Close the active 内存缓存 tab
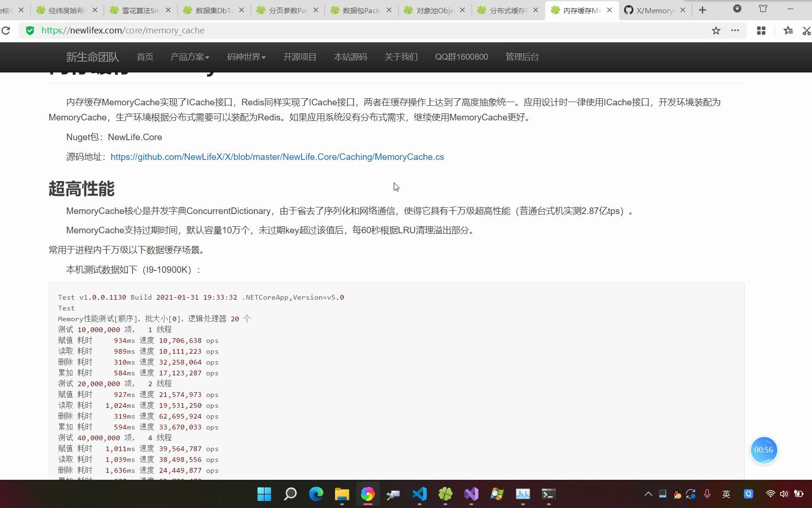 [609, 10]
